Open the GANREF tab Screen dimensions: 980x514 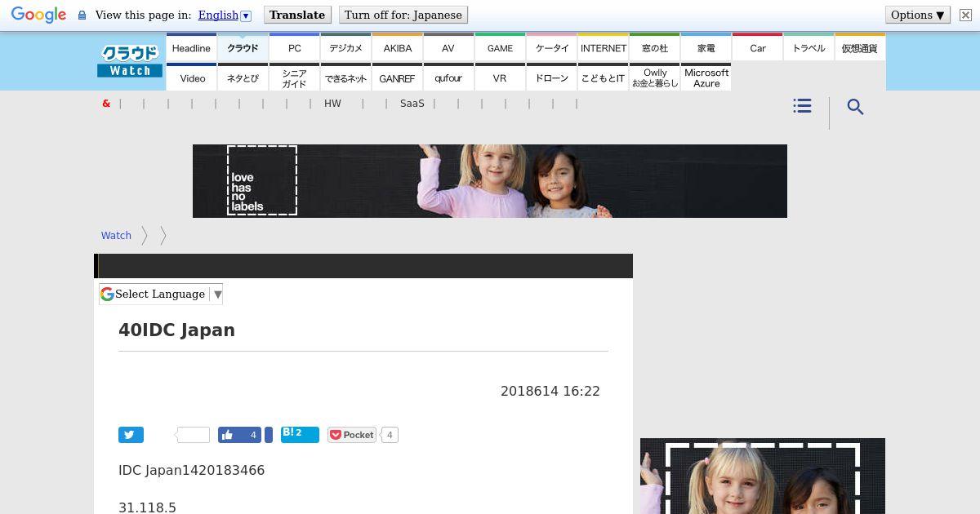pyautogui.click(x=397, y=78)
